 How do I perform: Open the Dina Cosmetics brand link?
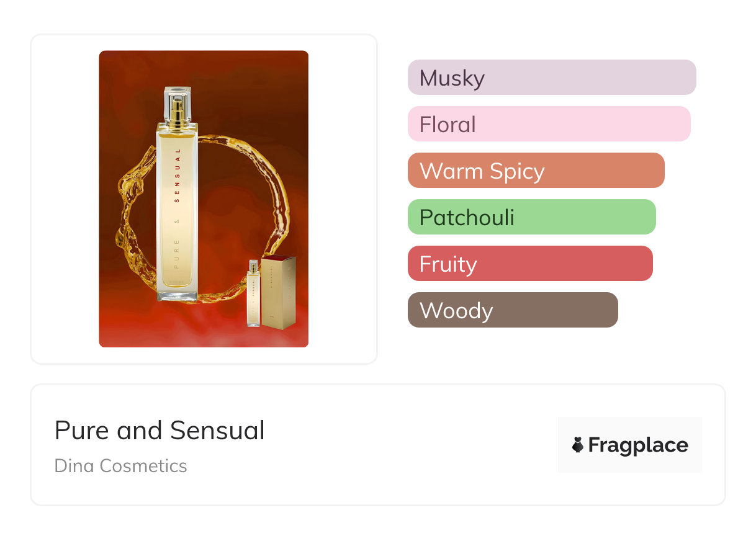(x=121, y=465)
